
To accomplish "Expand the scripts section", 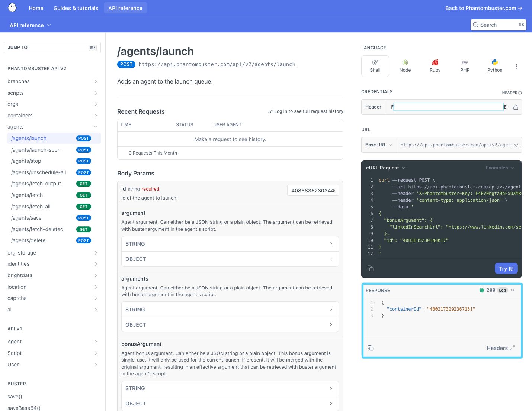I will point(96,93).
